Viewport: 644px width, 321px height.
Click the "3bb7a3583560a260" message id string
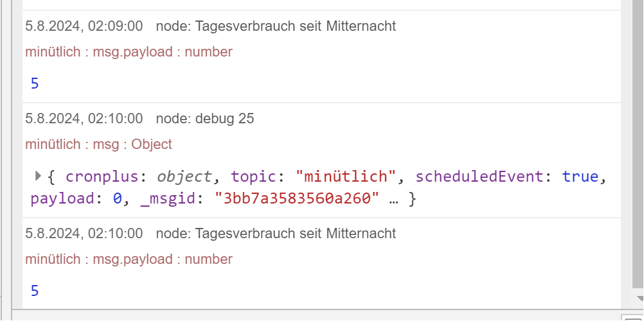(296, 199)
